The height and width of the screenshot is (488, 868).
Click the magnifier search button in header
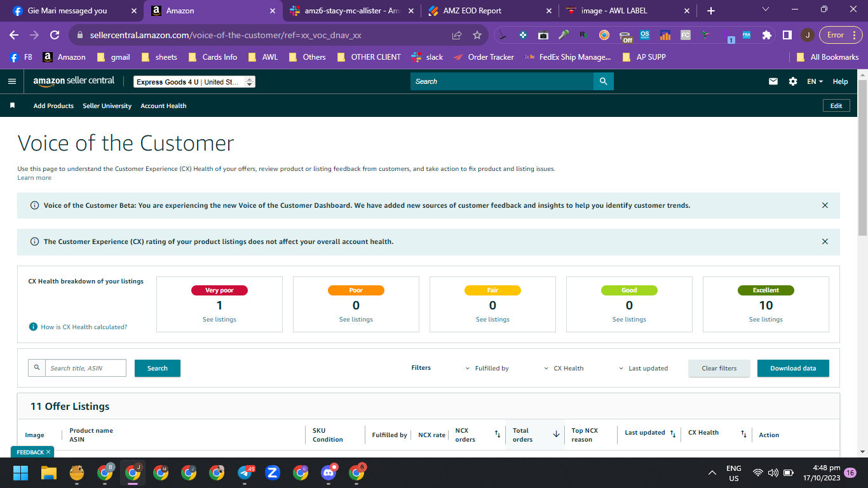[x=603, y=81]
